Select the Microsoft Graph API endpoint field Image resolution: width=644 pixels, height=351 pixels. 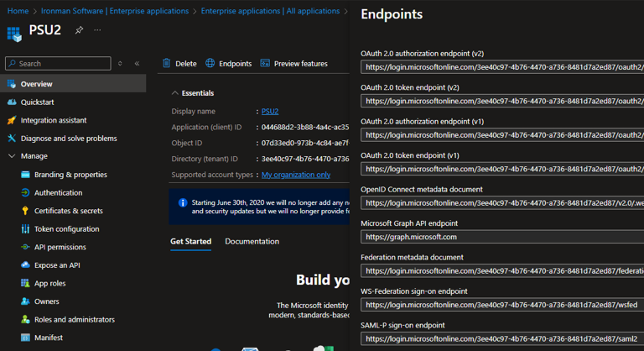501,237
